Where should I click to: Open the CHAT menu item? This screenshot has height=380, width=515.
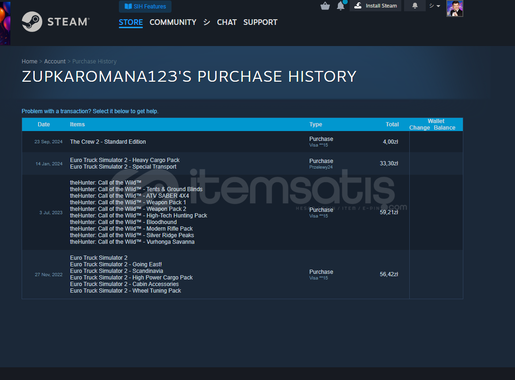[x=227, y=22]
